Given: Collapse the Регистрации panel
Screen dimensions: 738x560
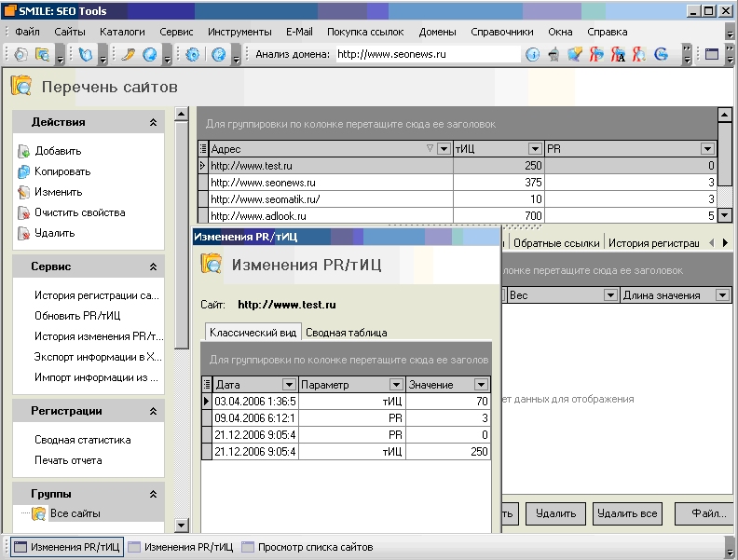Looking at the screenshot, I should pyautogui.click(x=153, y=411).
